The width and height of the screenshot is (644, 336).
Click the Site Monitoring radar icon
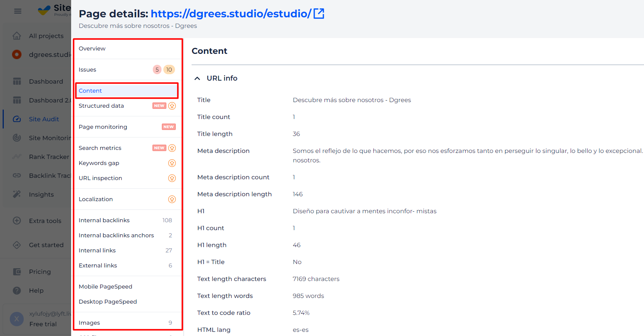point(17,138)
